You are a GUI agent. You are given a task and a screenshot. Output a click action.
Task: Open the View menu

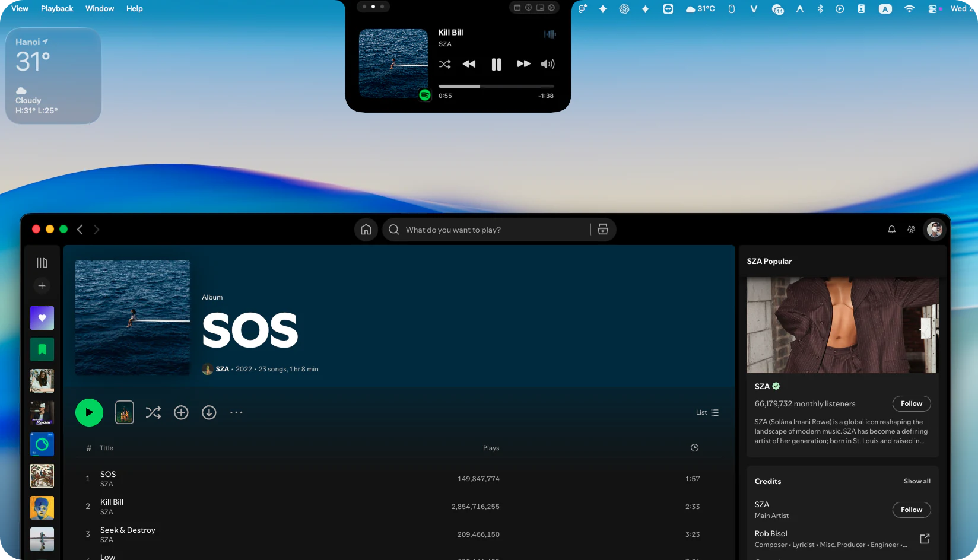20,8
